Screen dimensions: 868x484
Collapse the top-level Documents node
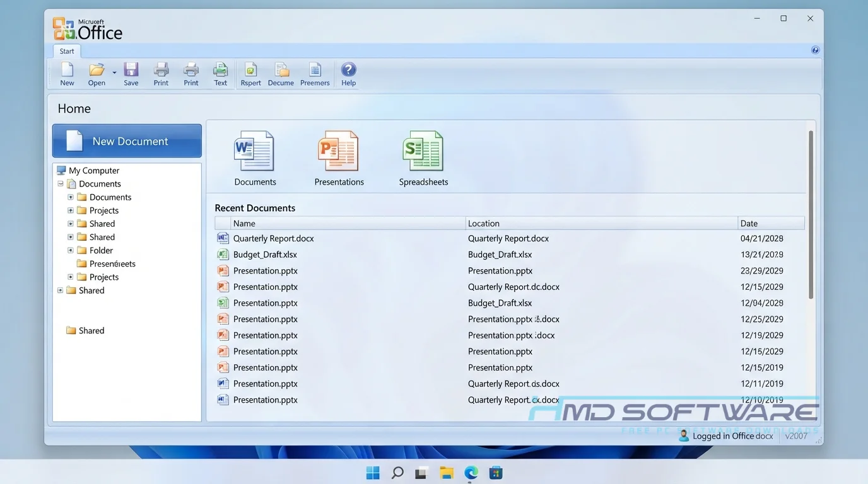[x=61, y=184]
